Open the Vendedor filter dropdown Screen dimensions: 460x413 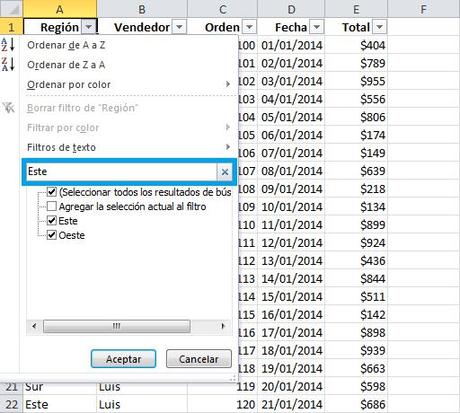(x=179, y=27)
